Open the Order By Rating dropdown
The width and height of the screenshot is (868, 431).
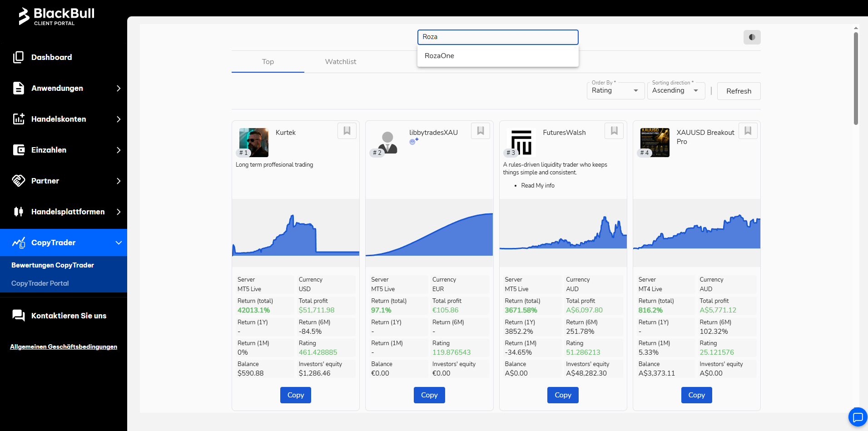pos(615,90)
